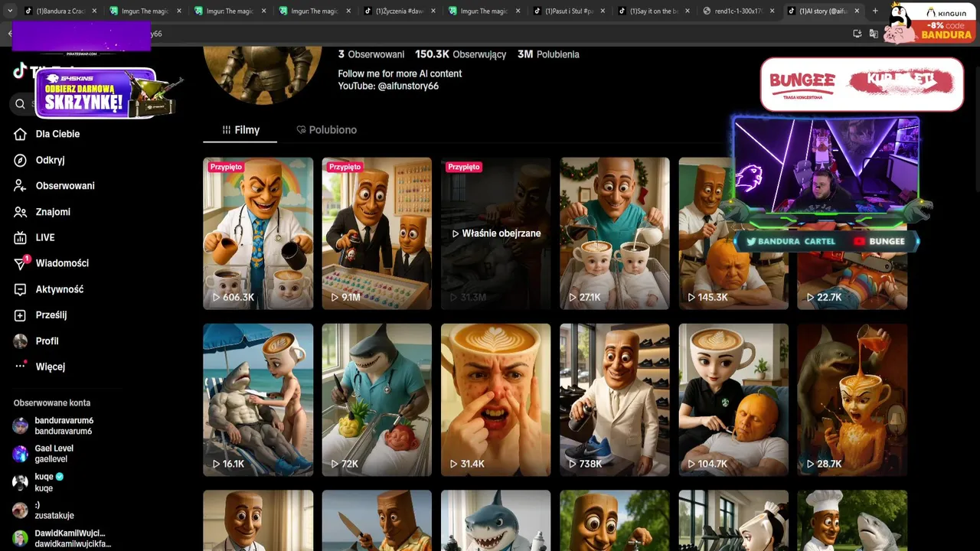The width and height of the screenshot is (980, 551).
Task: Open the beach shark video with 16.1K views
Action: pyautogui.click(x=258, y=399)
